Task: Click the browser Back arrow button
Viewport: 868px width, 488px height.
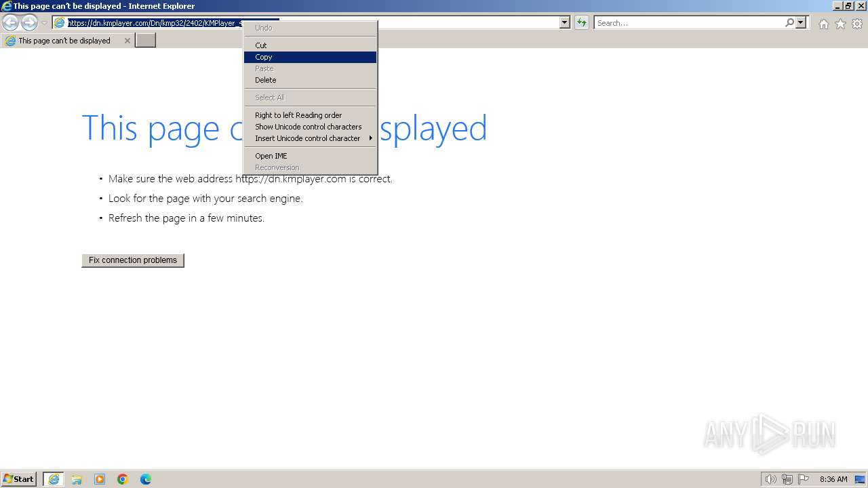Action: coord(10,23)
